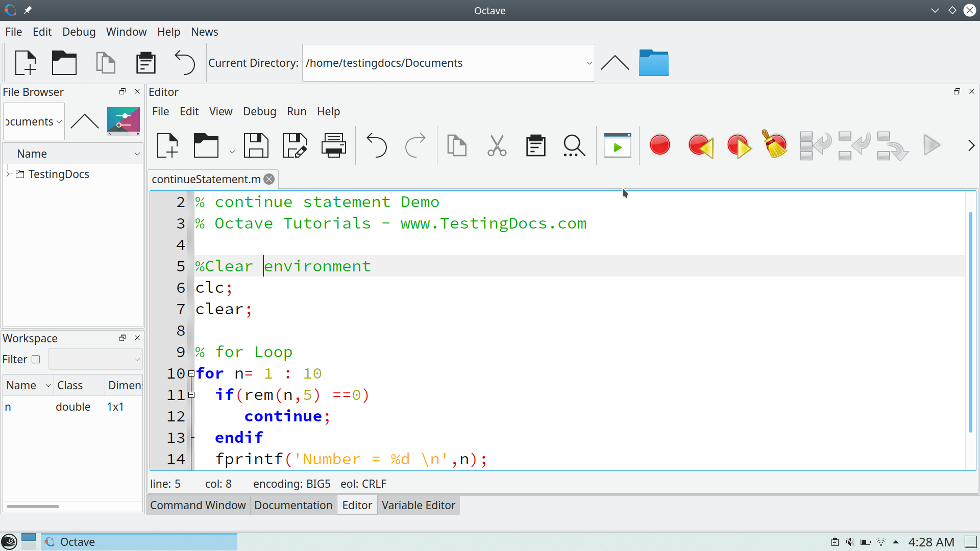The width and height of the screenshot is (980, 551).
Task: Enable the Workspace Filter checkbox
Action: pyautogui.click(x=36, y=359)
